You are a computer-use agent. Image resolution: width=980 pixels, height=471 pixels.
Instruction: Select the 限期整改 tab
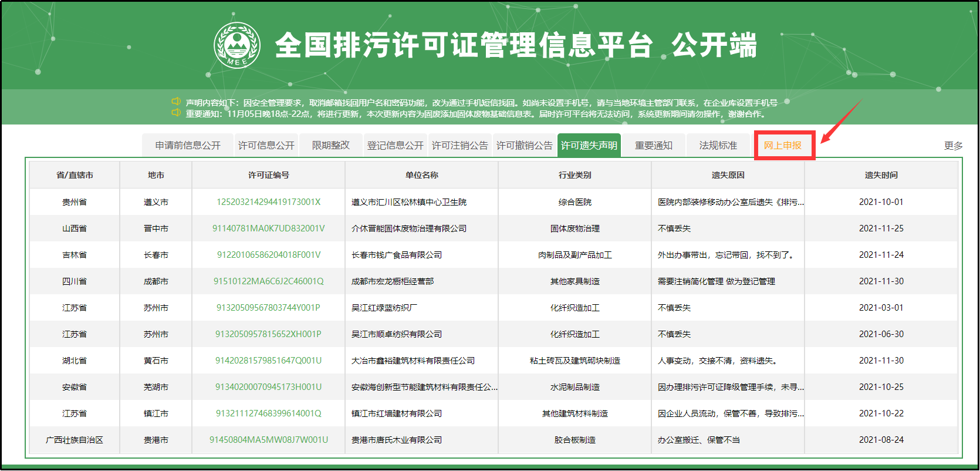coord(330,145)
